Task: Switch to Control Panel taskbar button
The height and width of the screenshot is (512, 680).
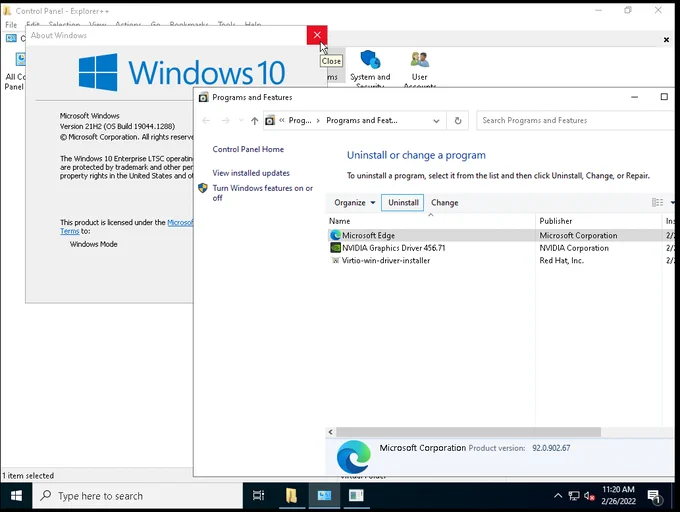Action: 324,496
